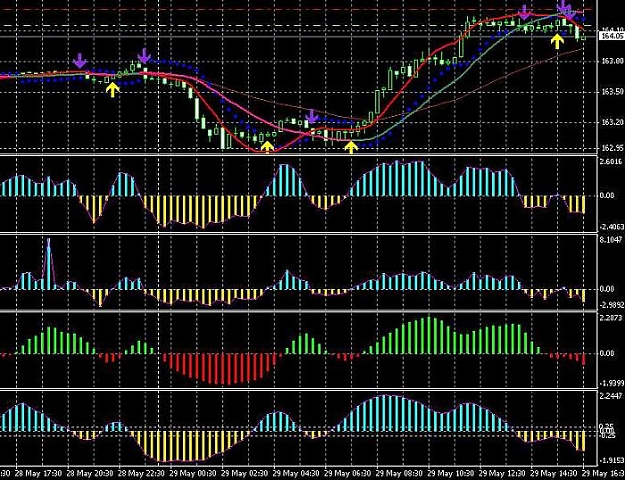Click the 0.00 label below 8.1047
Screen dimensions: 625x480
click(x=607, y=289)
